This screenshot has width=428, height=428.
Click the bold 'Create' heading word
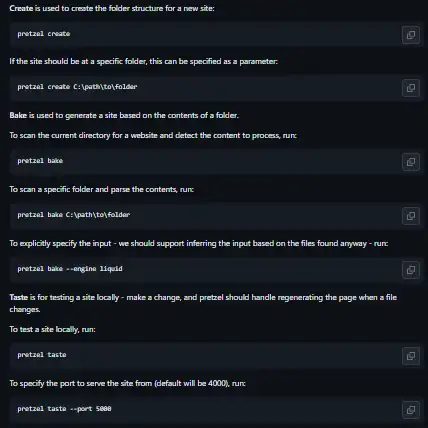pyautogui.click(x=21, y=8)
